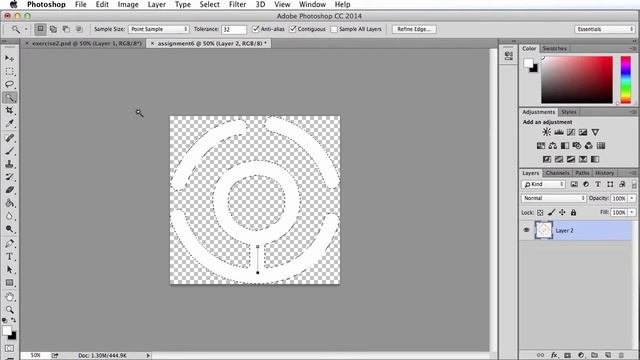Click the Refine Edge button
The height and width of the screenshot is (360, 640).
tap(414, 29)
